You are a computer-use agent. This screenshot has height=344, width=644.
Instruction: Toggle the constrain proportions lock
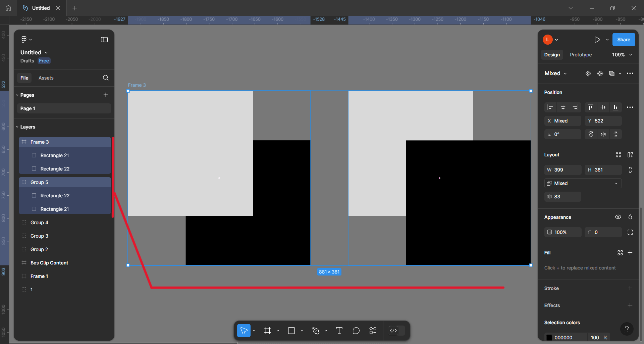630,170
